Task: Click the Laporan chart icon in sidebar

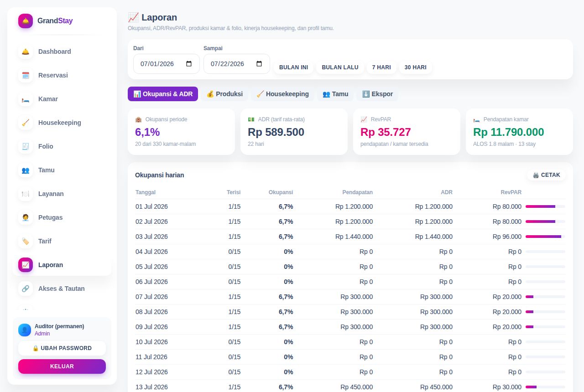Action: coord(26,265)
